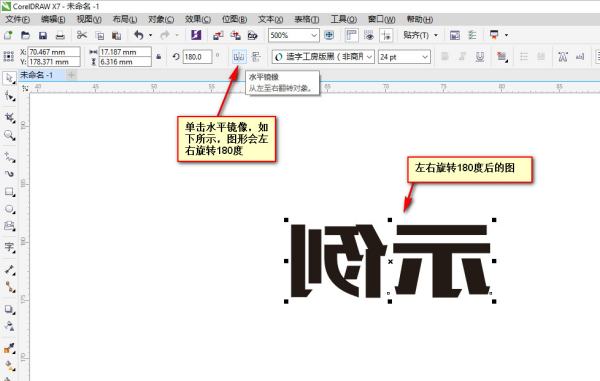The image size is (600, 381).
Task: Select the Color Eyedropper tool
Action: (x=9, y=348)
